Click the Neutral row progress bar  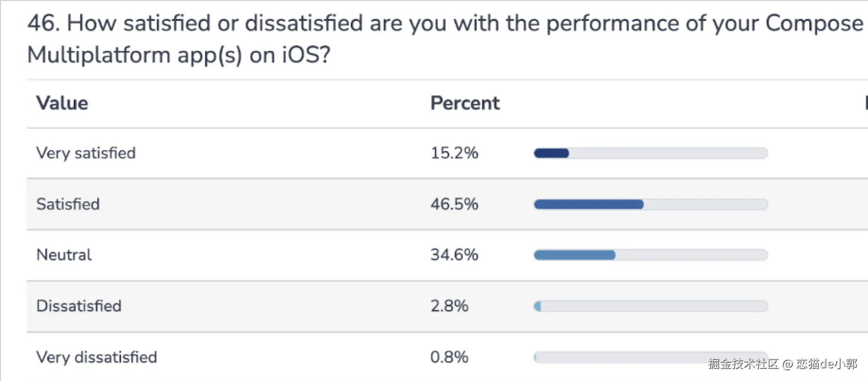[x=651, y=255]
